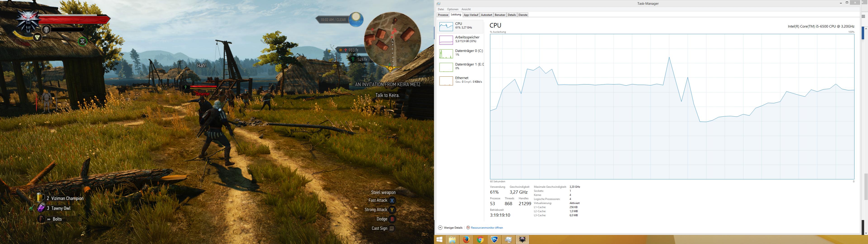
Task: Open the Datei menu
Action: 441,9
